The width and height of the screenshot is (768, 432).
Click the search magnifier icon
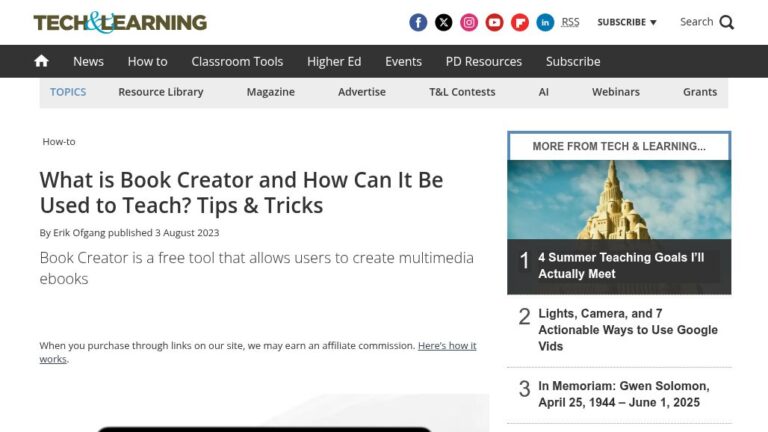coord(727,23)
